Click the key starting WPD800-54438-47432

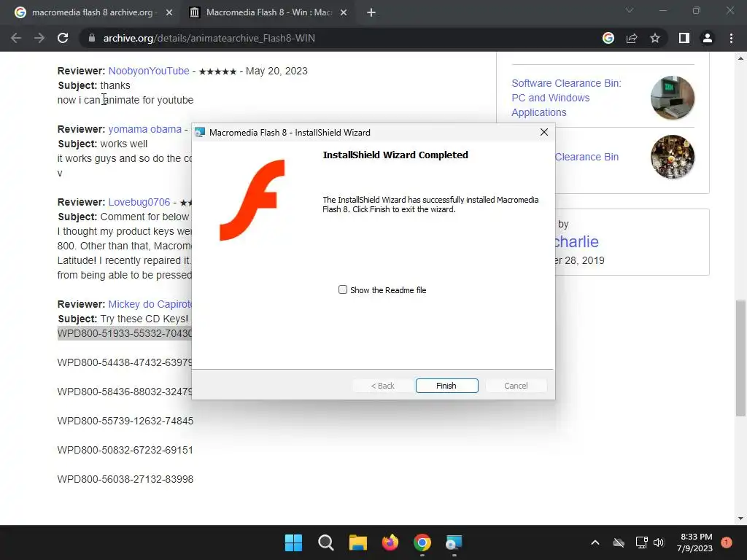click(x=124, y=362)
